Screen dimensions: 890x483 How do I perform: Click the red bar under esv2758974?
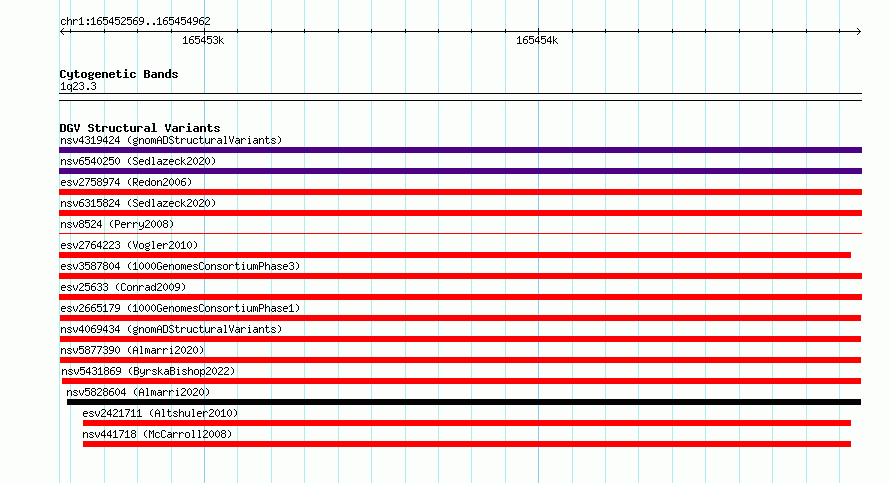460,192
